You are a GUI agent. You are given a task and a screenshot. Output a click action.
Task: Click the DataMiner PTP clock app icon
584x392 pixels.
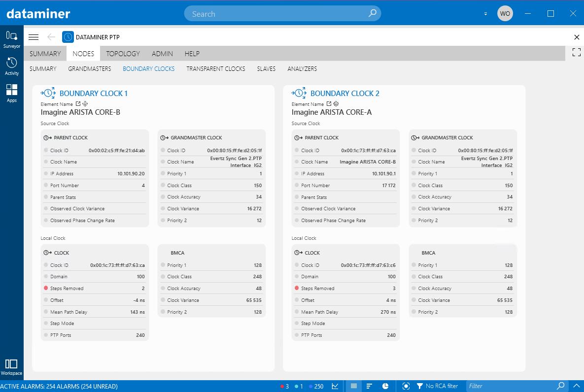(68, 37)
